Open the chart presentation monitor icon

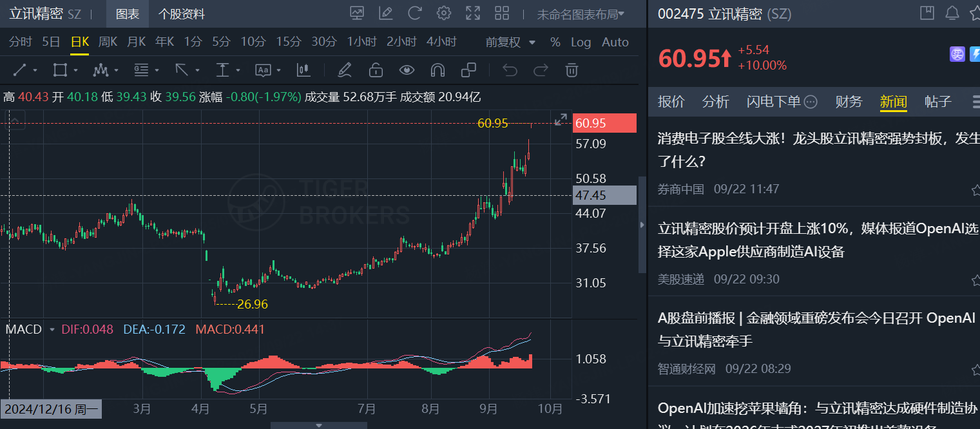[x=356, y=13]
